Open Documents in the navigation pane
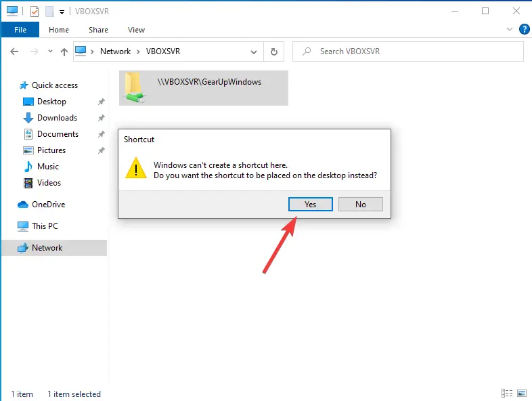532x401 pixels. (x=58, y=134)
